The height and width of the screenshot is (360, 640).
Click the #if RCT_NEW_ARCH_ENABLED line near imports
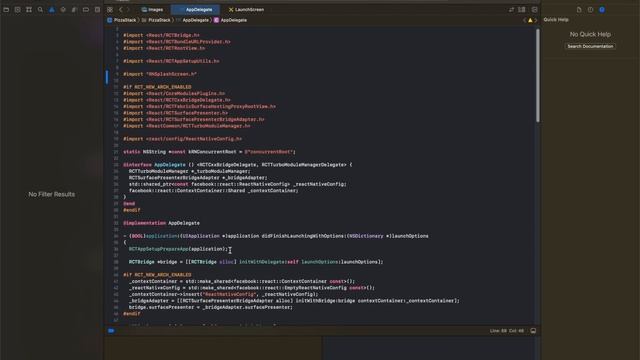(157, 87)
